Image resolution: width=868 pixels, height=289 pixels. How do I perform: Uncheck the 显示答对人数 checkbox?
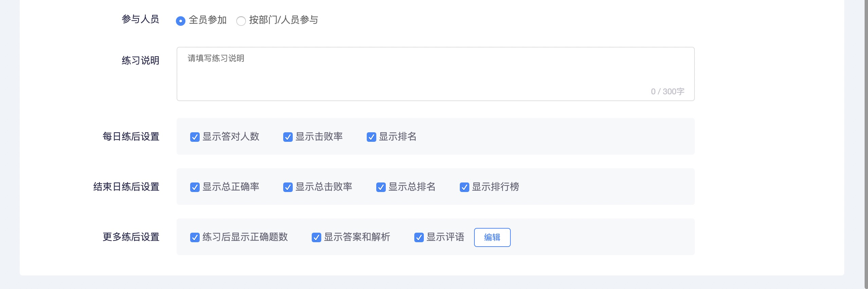[x=195, y=137]
